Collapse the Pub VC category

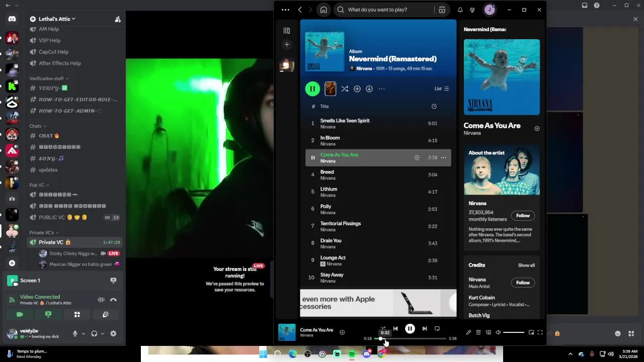click(x=39, y=185)
